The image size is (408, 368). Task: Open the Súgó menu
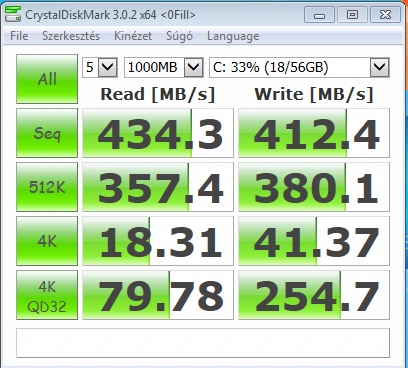coord(179,36)
